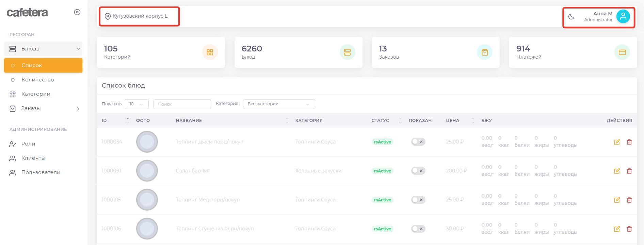Open Количество under the Блюда menu
Image resolution: width=644 pixels, height=245 pixels.
[37, 80]
